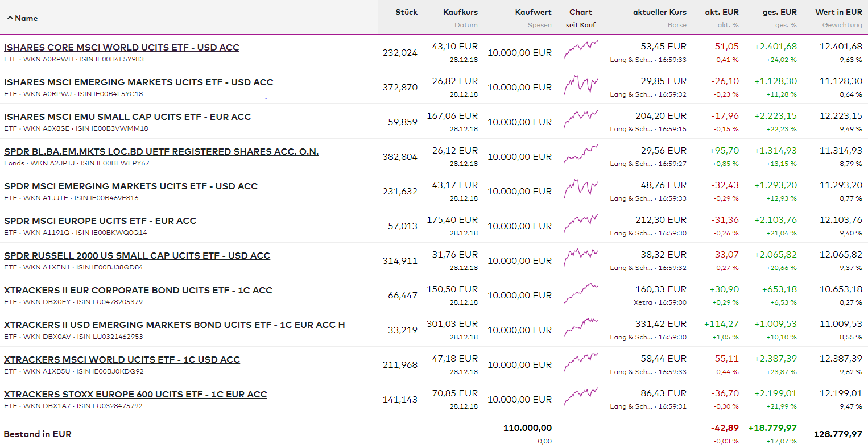Sort the table by Name column

tap(27, 18)
